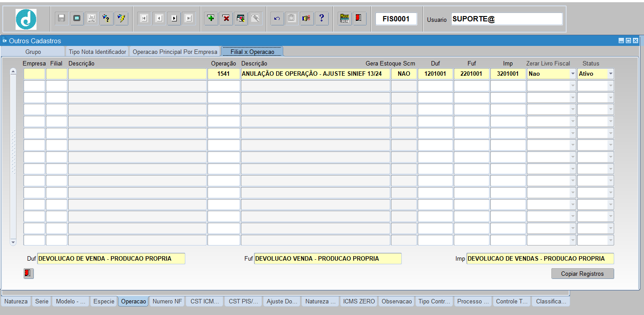Open help with blue question mark icon
The image size is (644, 315).
click(322, 18)
